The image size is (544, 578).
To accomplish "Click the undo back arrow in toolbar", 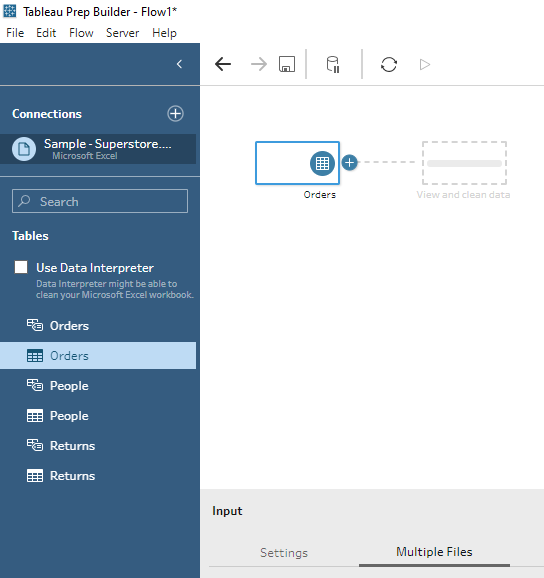I will 223,64.
